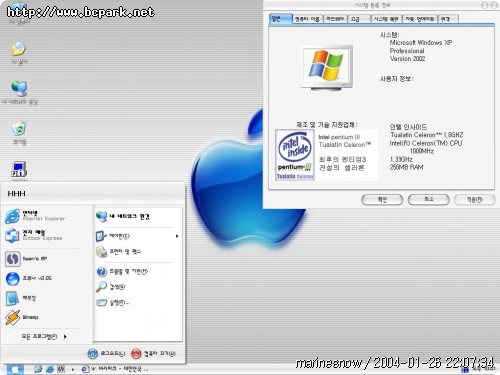Image resolution: width=500 pixels, height=375 pixels.
Task: Expand the Control Panel submenu arrow in the start menu
Action: click(177, 236)
